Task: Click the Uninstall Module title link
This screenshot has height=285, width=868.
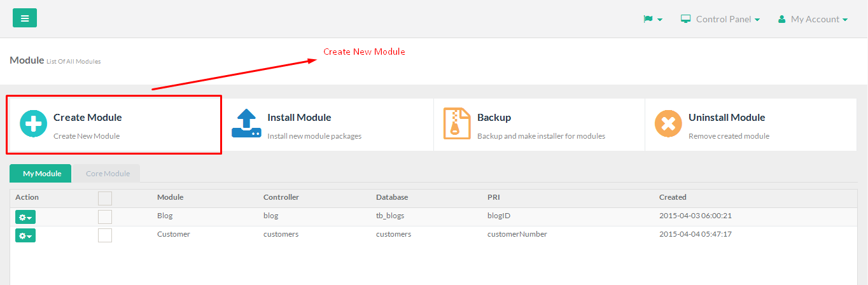Action: pos(727,117)
